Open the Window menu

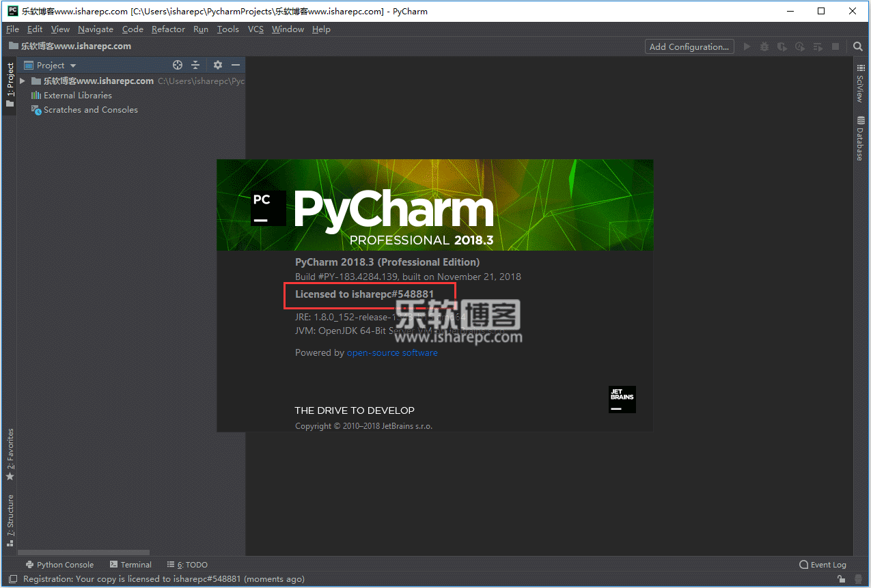pos(288,29)
